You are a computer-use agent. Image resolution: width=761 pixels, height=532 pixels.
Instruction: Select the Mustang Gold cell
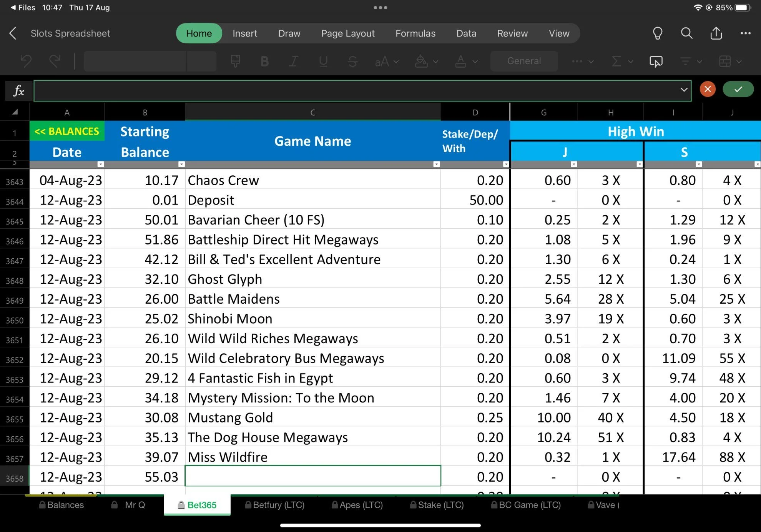(x=312, y=417)
